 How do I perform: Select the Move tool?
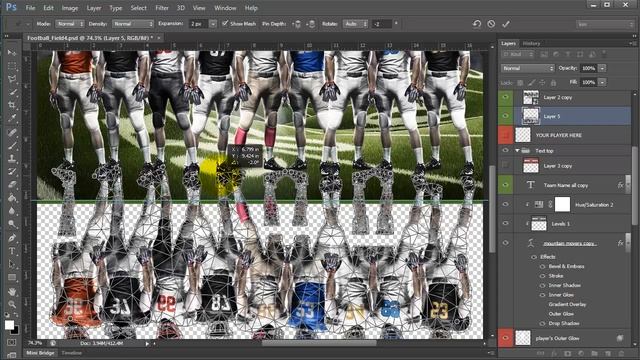pos(12,53)
